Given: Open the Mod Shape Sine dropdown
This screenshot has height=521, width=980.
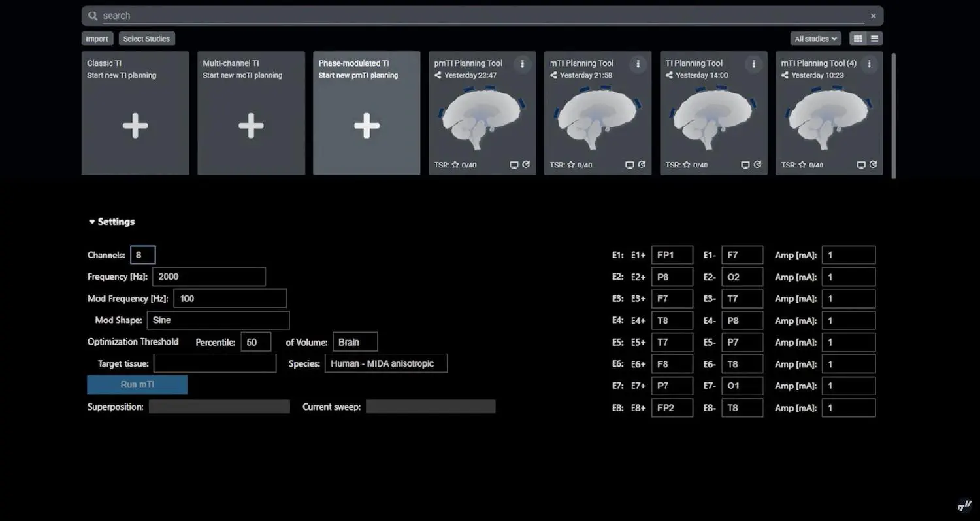Looking at the screenshot, I should (x=218, y=320).
